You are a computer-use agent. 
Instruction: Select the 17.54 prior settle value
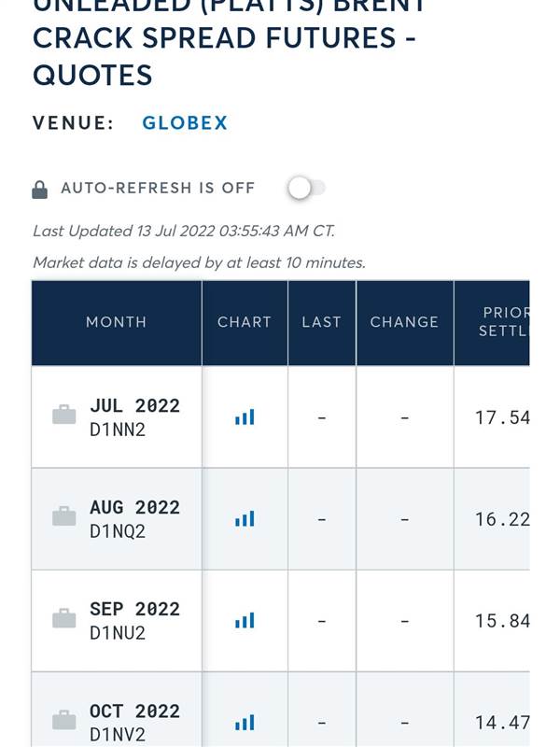502,417
